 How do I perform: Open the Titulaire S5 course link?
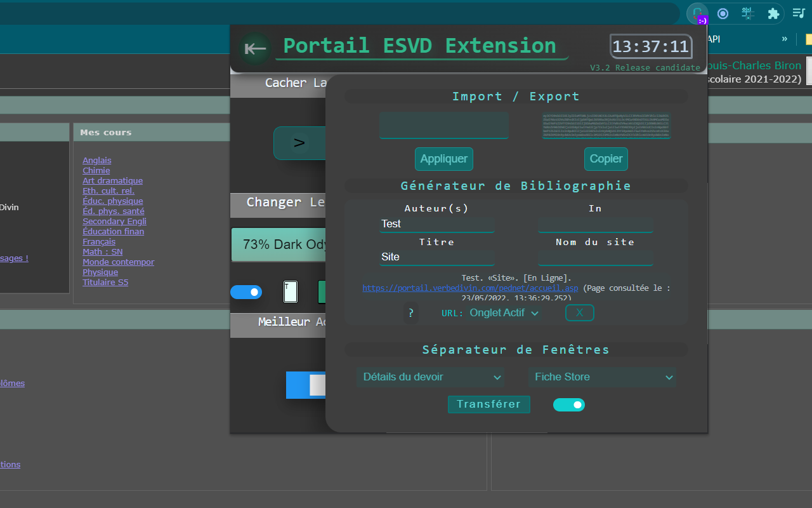coord(105,283)
